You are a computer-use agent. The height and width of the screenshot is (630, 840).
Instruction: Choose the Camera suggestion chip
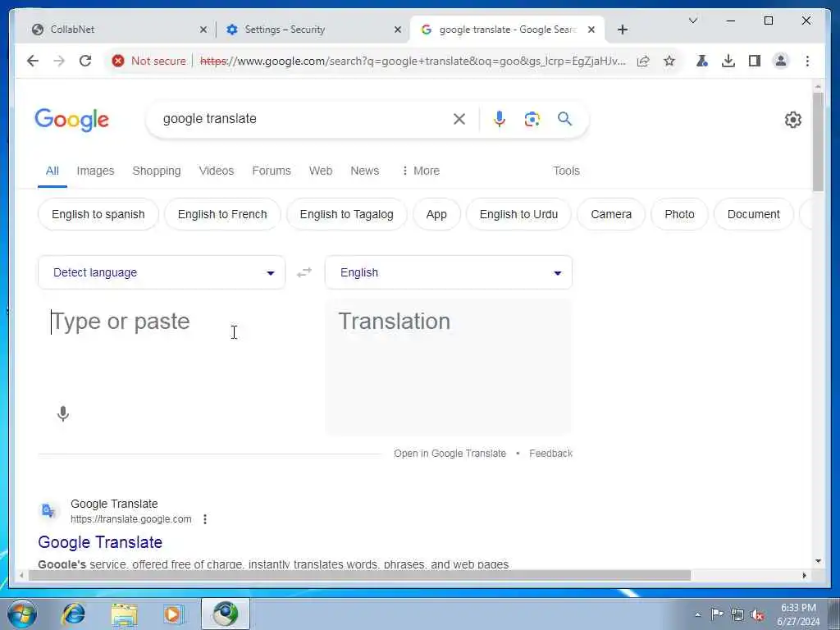[x=611, y=214]
